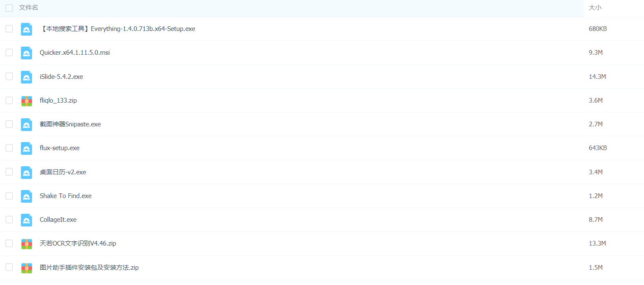This screenshot has width=644, height=285.
Task: Click the 680KB size value
Action: [598, 29]
